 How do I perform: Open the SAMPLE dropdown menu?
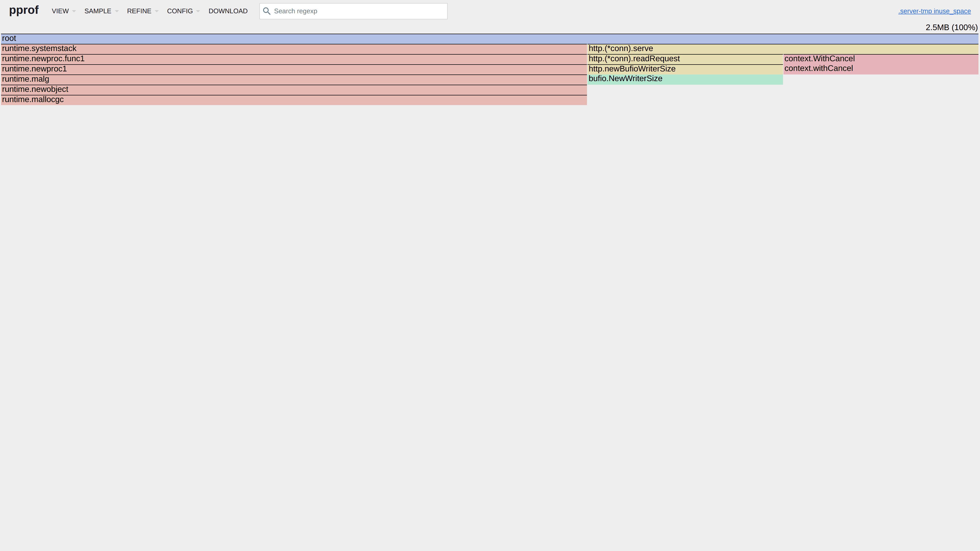pyautogui.click(x=101, y=11)
